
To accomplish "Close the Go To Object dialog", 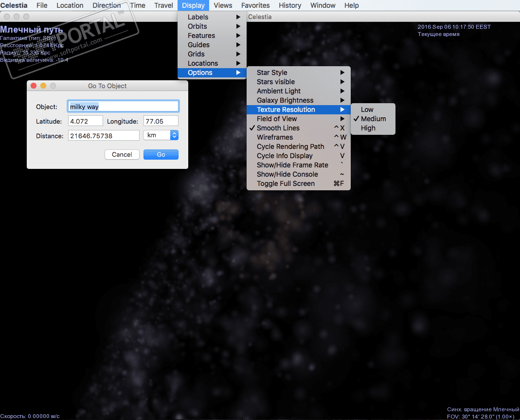I will point(34,86).
